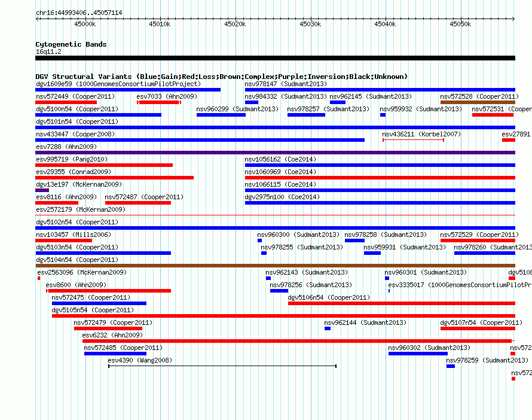Select the chr16:44993406..45057114 coordinates text
The width and height of the screenshot is (532, 420).
coord(79,13)
